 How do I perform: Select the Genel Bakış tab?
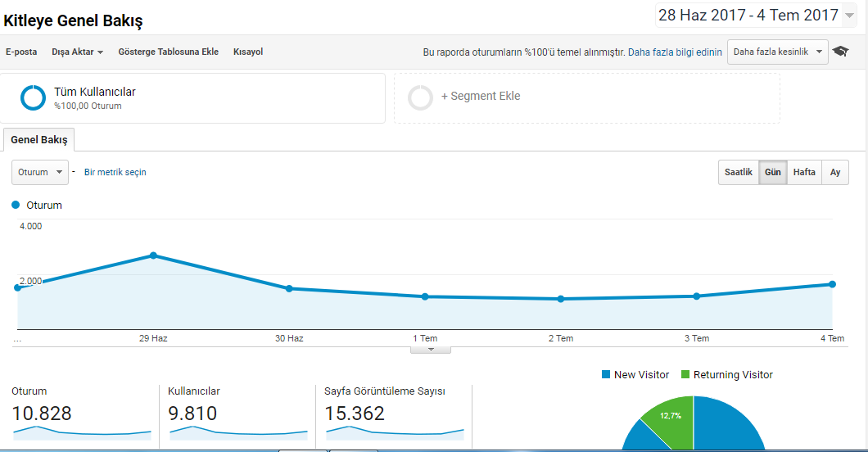38,139
